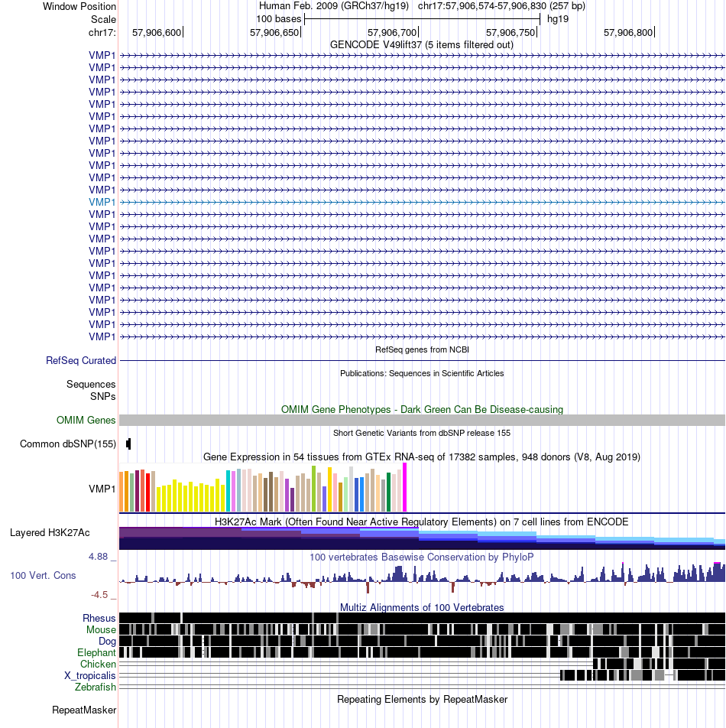
Task: Select the Dog alignment row label
Action: 107,641
